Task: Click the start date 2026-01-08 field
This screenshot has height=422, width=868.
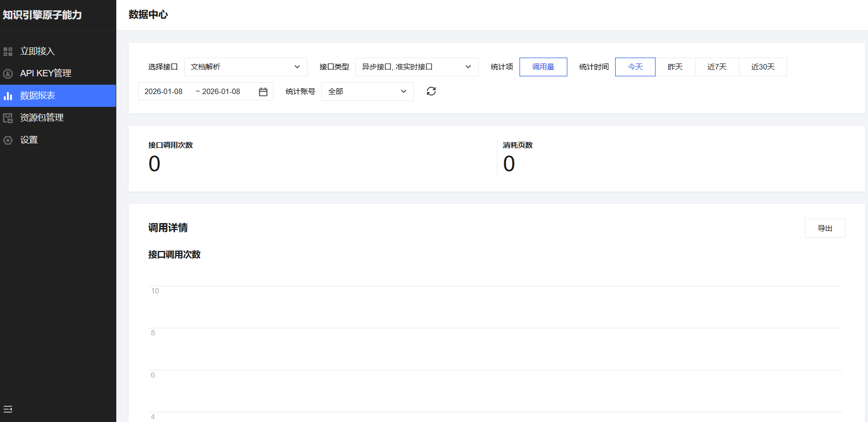Action: (x=164, y=92)
